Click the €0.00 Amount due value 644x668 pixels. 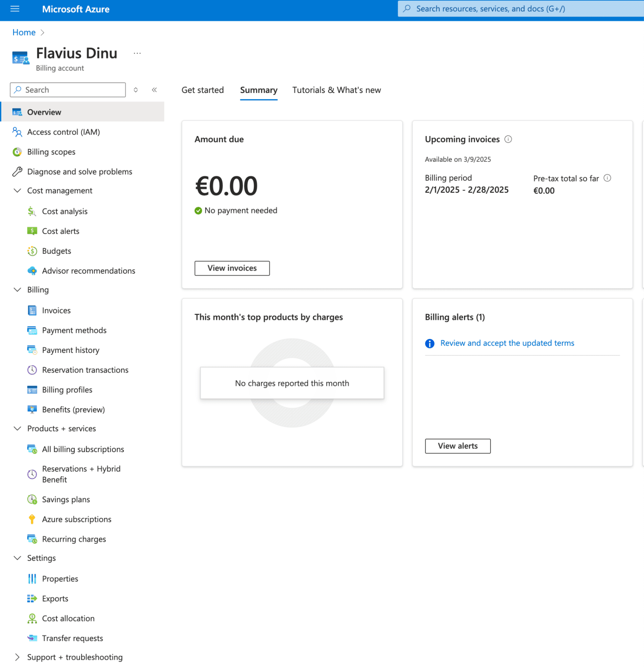[226, 186]
